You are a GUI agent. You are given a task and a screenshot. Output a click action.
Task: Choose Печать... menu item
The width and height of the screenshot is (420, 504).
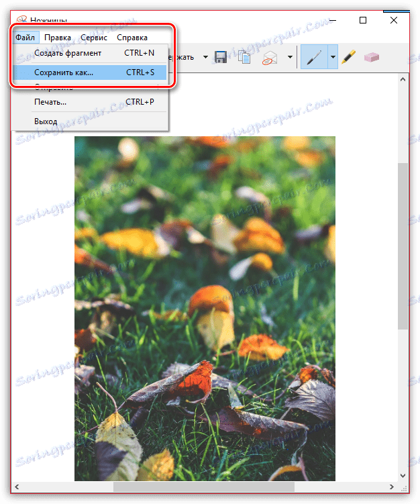click(x=89, y=102)
